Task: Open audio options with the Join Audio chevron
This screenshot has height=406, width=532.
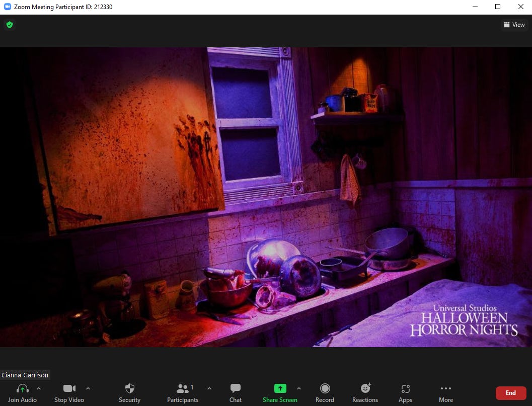Action: (39, 388)
